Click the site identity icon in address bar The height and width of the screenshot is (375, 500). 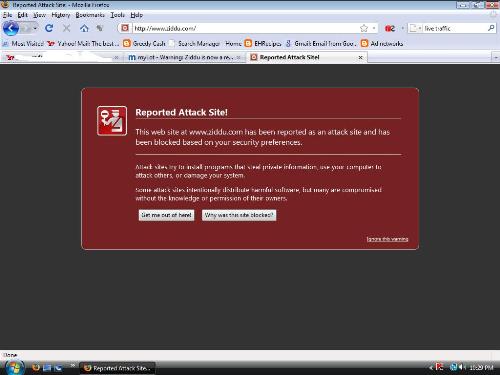tap(125, 28)
